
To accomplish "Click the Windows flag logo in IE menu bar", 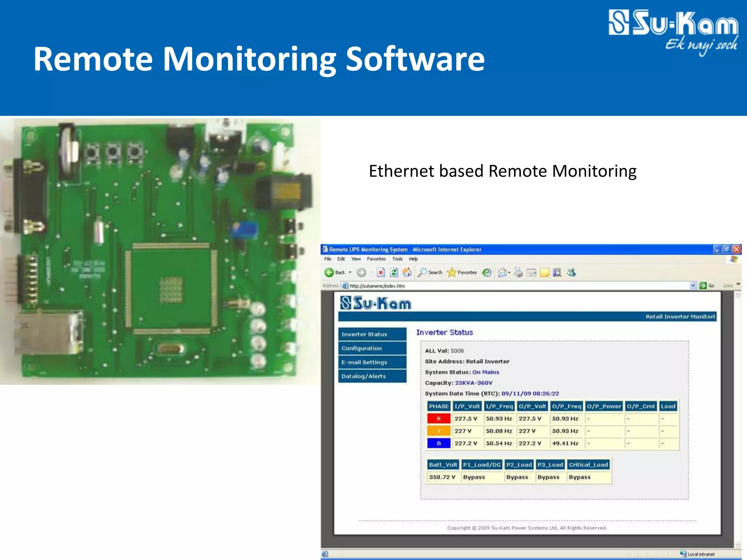I will click(734, 259).
